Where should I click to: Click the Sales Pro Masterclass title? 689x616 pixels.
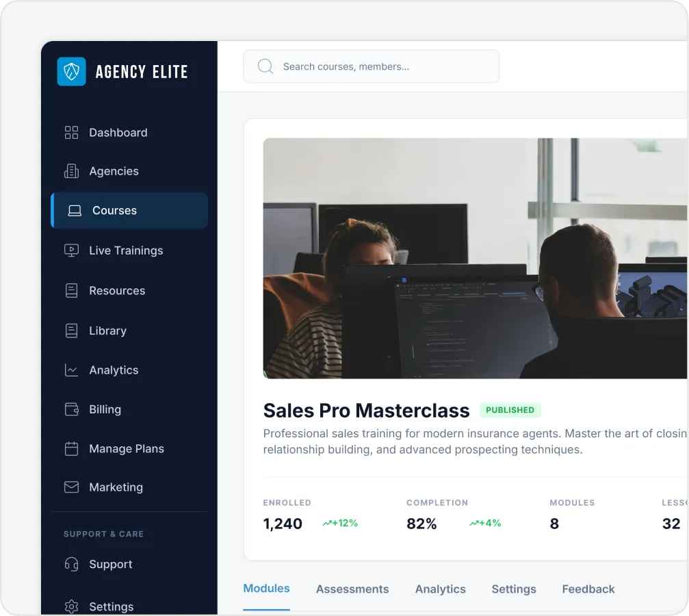click(367, 411)
